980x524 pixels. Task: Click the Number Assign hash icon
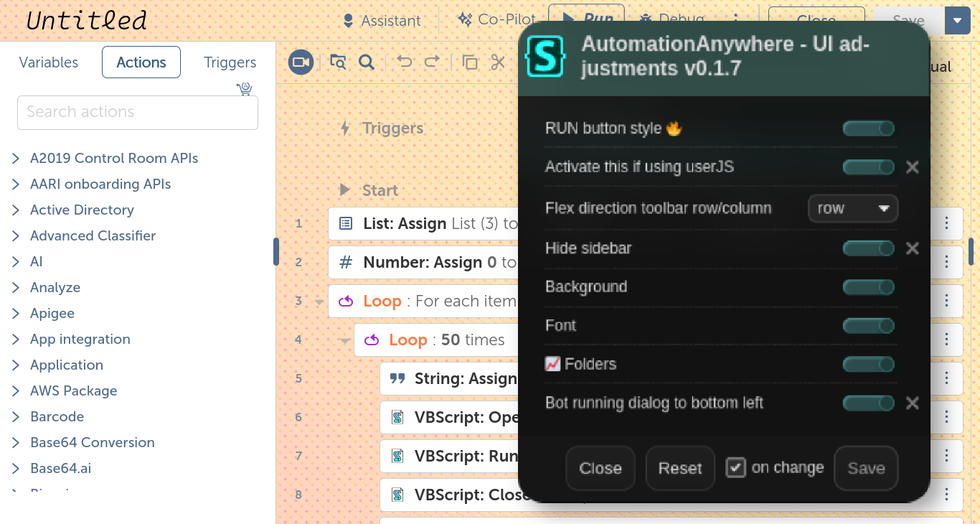(346, 262)
